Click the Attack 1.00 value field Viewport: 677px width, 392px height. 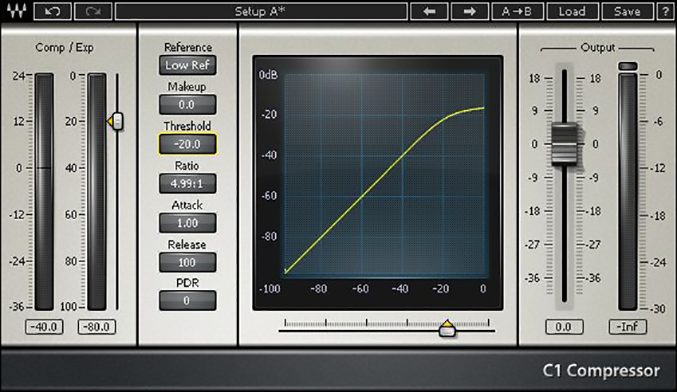click(187, 223)
